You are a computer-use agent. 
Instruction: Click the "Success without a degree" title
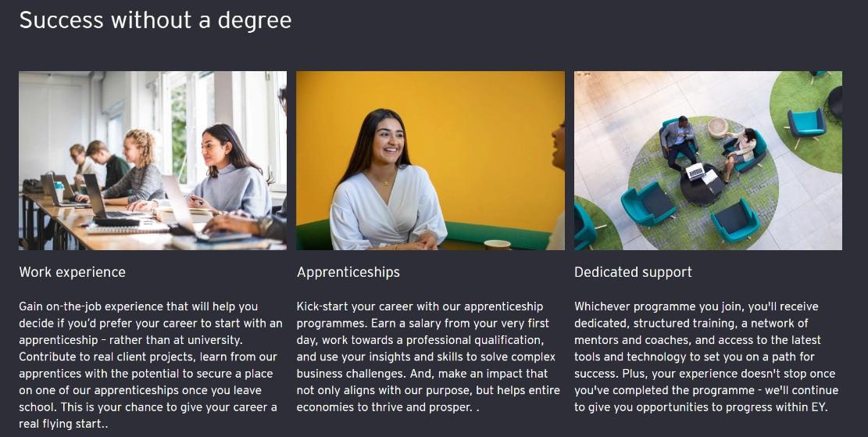click(155, 20)
